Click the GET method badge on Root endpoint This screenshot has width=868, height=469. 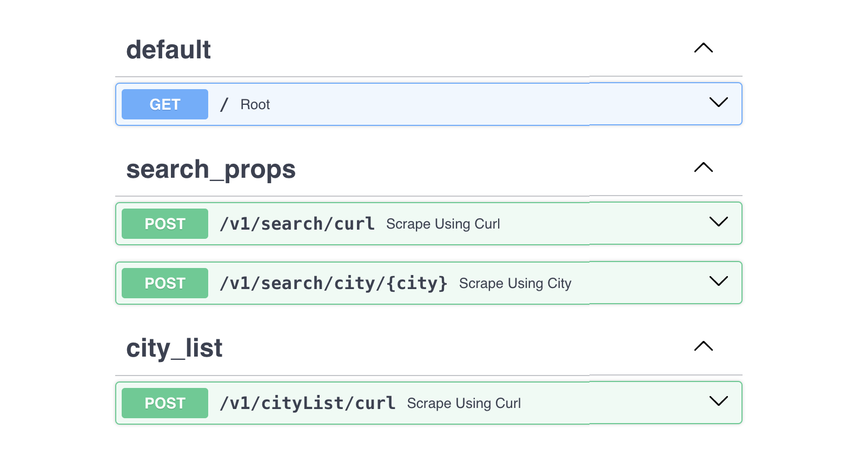click(164, 104)
